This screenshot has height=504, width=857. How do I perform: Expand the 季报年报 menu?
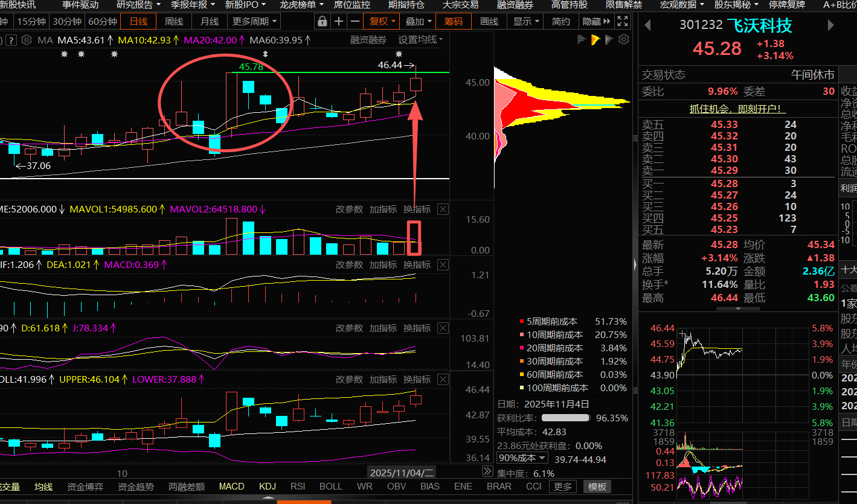[x=193, y=5]
